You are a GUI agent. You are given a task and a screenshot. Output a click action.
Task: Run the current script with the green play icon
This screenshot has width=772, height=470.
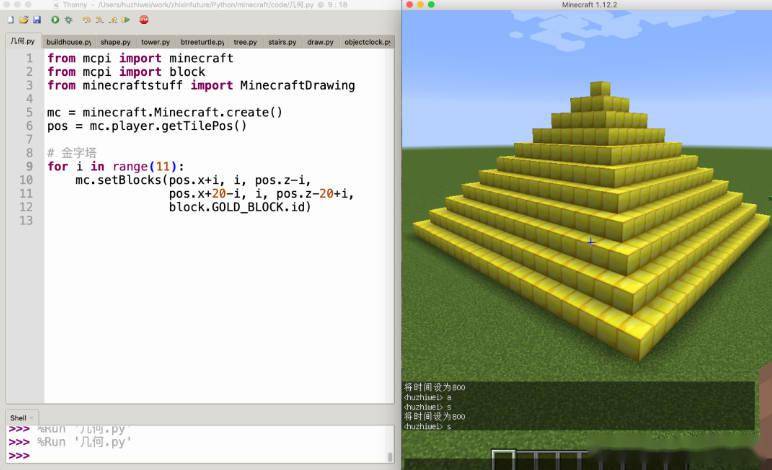coord(55,20)
